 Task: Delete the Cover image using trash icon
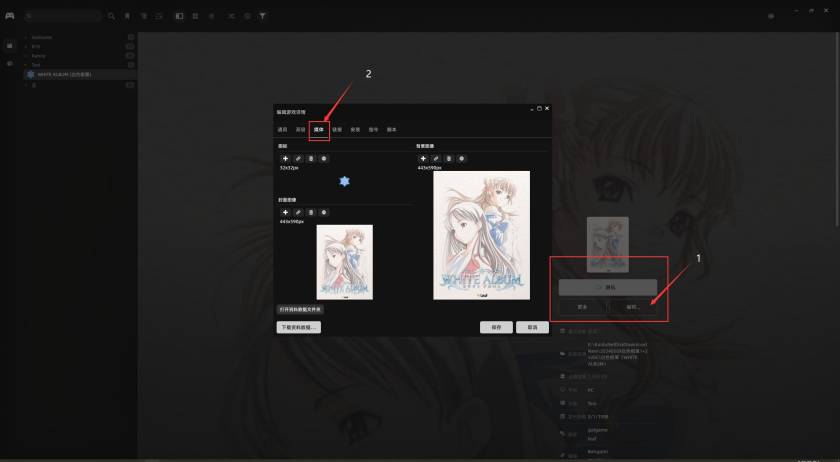(x=311, y=212)
